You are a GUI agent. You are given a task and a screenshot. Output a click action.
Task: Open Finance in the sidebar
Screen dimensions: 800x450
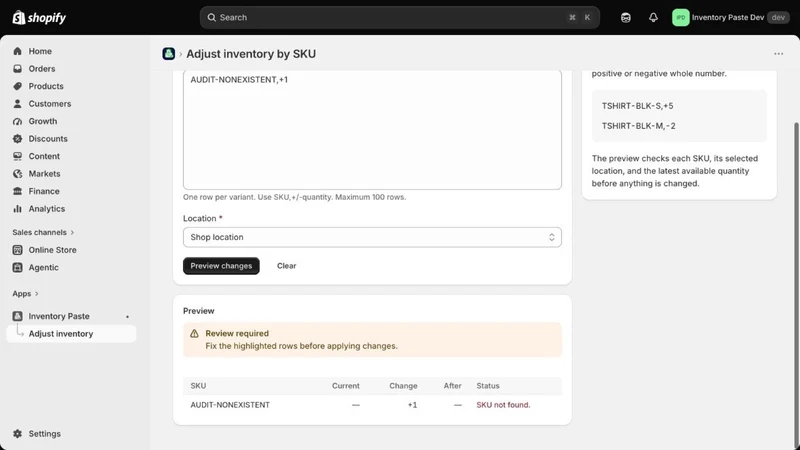click(x=44, y=191)
